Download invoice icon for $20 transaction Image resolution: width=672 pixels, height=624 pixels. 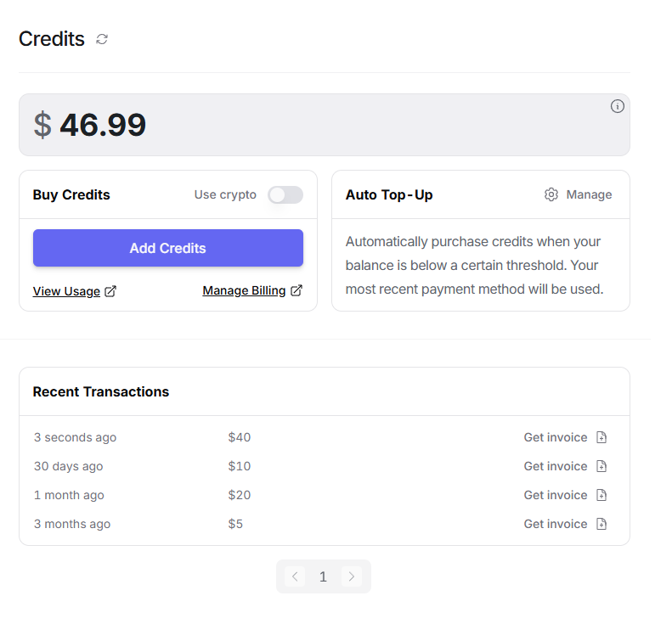coord(601,495)
